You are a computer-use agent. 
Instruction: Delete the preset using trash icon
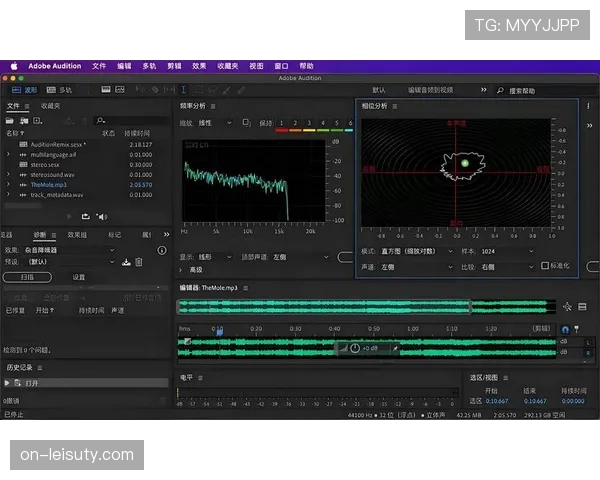pyautogui.click(x=139, y=262)
